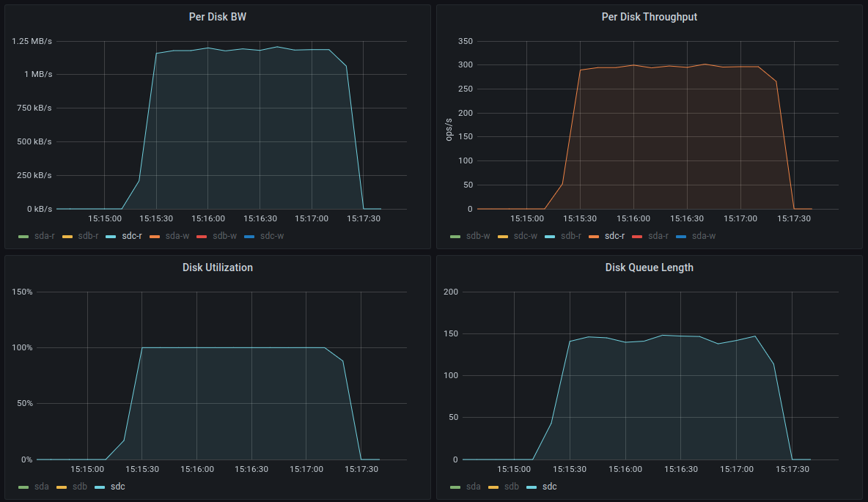Viewport: 868px width, 502px height.
Task: Click the cyan sdb-r swatch in Per Disk Throughput
Action: click(x=550, y=237)
